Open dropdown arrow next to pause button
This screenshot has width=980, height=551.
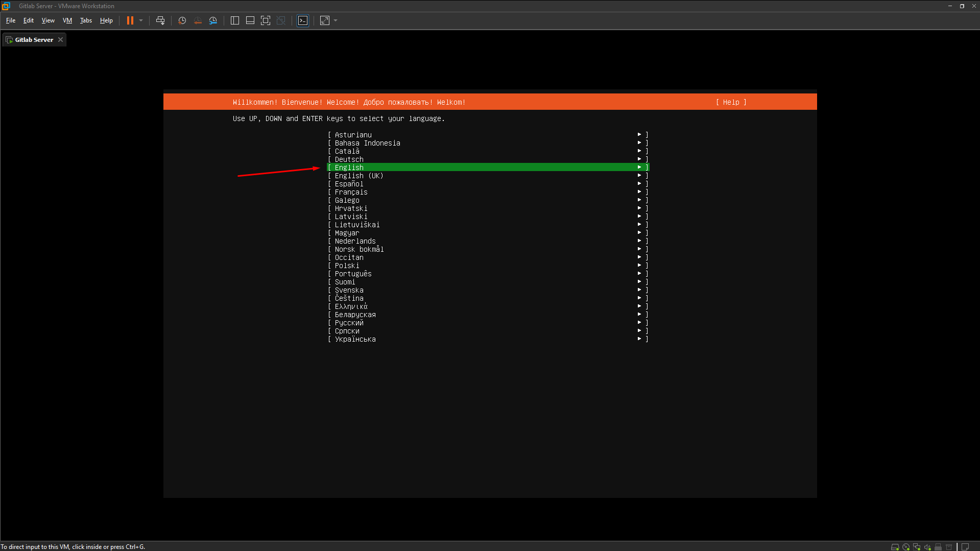(x=141, y=20)
